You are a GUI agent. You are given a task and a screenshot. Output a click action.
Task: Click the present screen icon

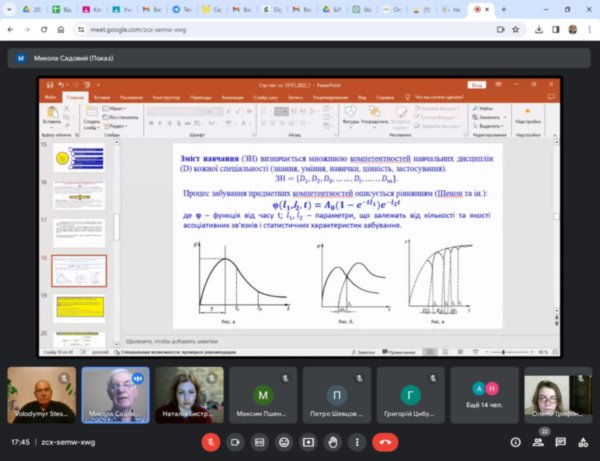[x=309, y=441]
